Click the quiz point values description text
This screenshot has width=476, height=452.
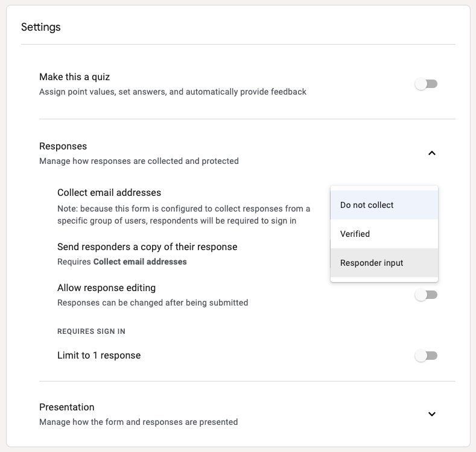tap(173, 92)
